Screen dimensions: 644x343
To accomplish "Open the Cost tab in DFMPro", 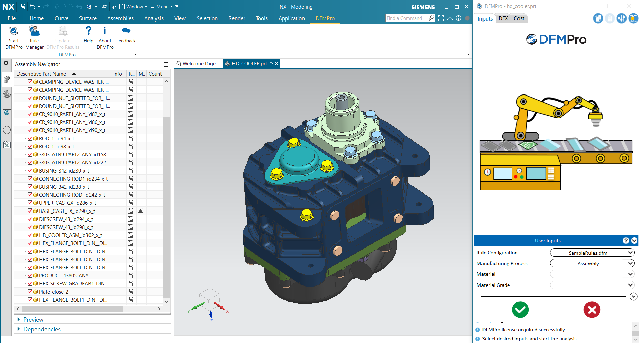I will [x=519, y=18].
